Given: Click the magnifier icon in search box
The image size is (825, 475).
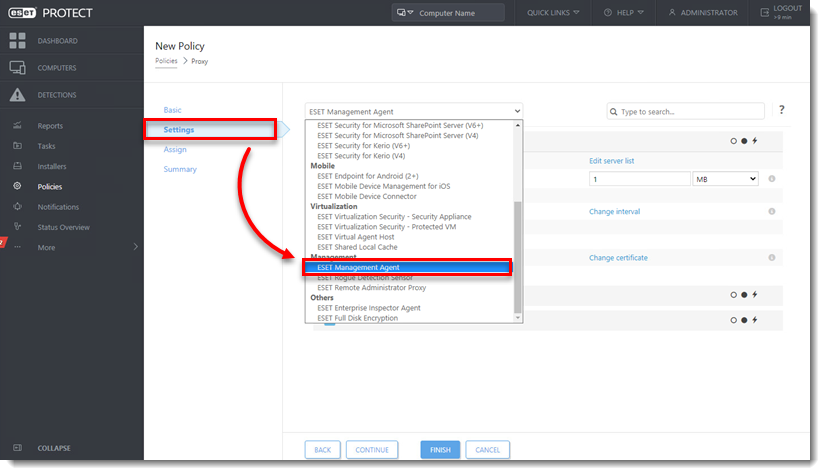Looking at the screenshot, I should point(613,112).
